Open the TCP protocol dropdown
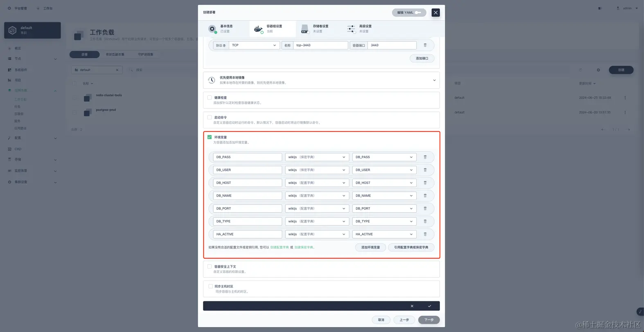Viewport: 644px width, 332px height. (254, 45)
